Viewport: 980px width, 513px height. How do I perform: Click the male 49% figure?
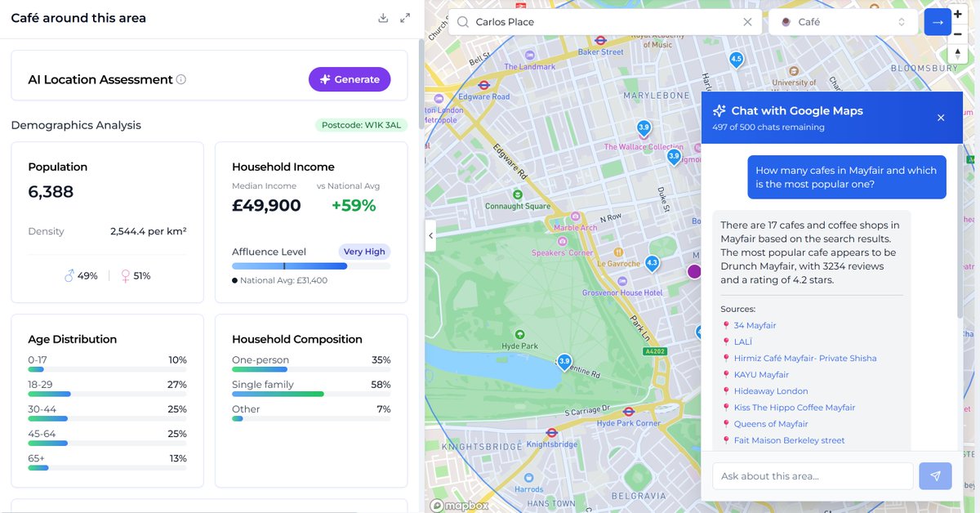(87, 276)
